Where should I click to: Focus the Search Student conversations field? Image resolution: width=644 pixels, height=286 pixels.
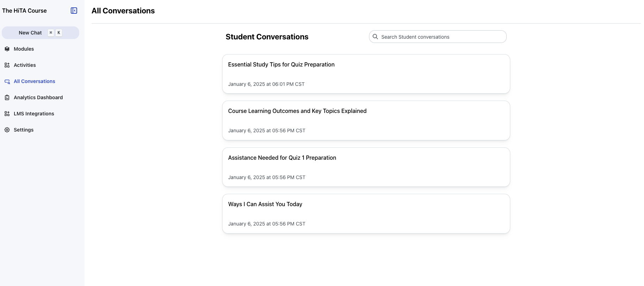point(440,37)
